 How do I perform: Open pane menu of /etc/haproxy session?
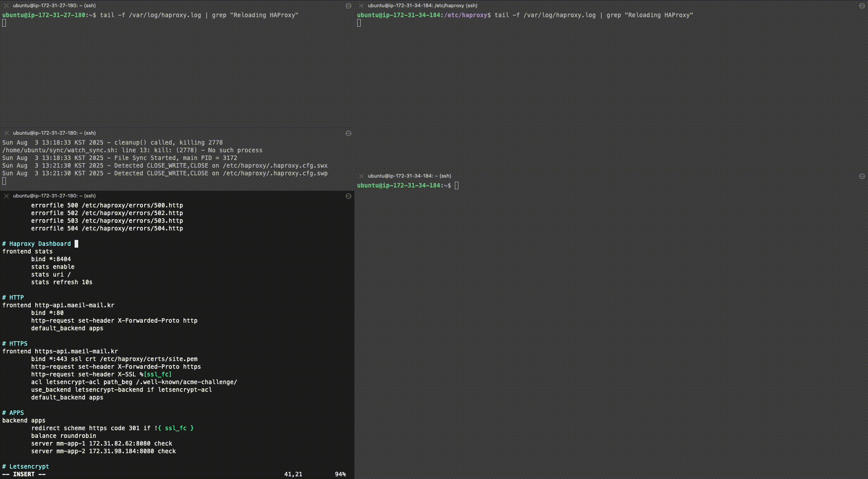(862, 6)
